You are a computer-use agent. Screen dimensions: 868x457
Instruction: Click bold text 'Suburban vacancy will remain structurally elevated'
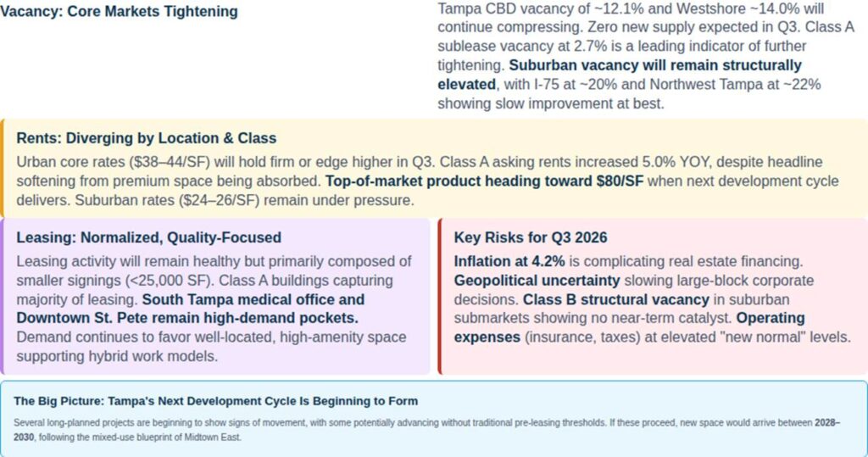click(x=655, y=65)
